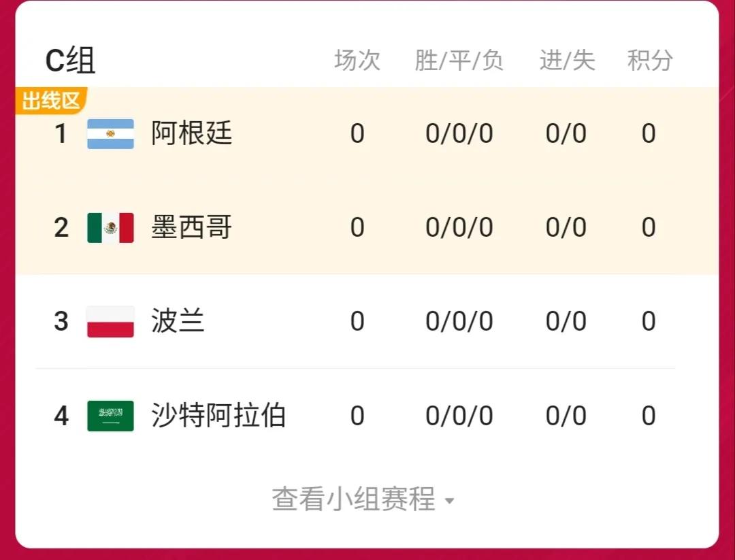Select the Poland flag icon
Screen dimensions: 735x560
pyautogui.click(x=110, y=321)
